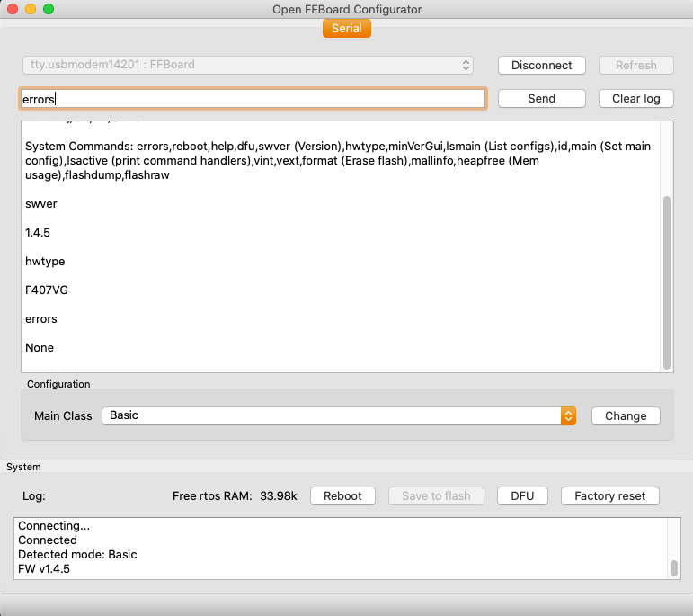The height and width of the screenshot is (616, 693).
Task: Select the Serial tab
Action: [347, 29]
